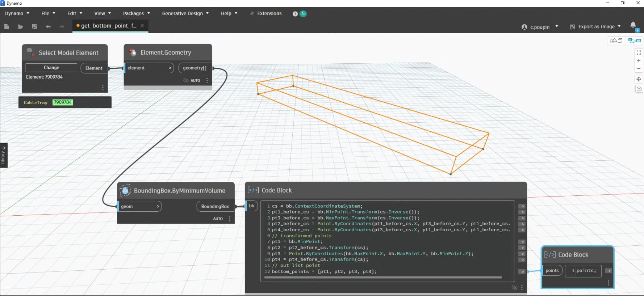Expand the Library side panel

(x=3, y=155)
